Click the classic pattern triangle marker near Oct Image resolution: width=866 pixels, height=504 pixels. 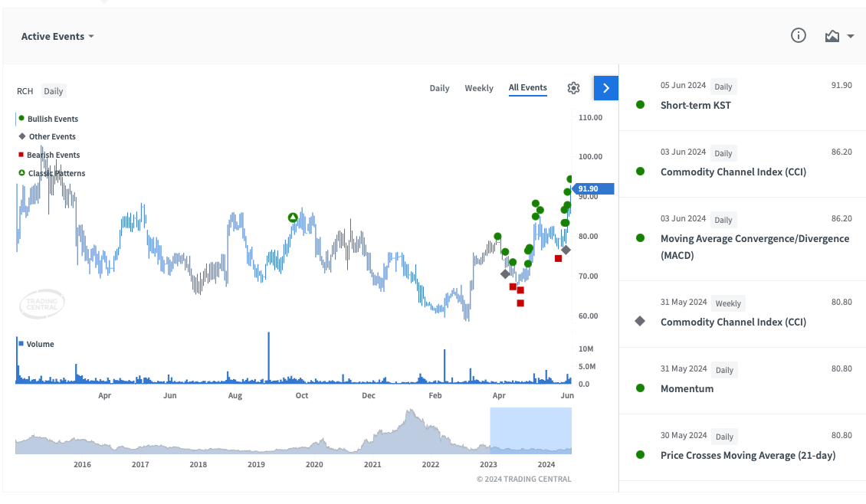point(293,218)
